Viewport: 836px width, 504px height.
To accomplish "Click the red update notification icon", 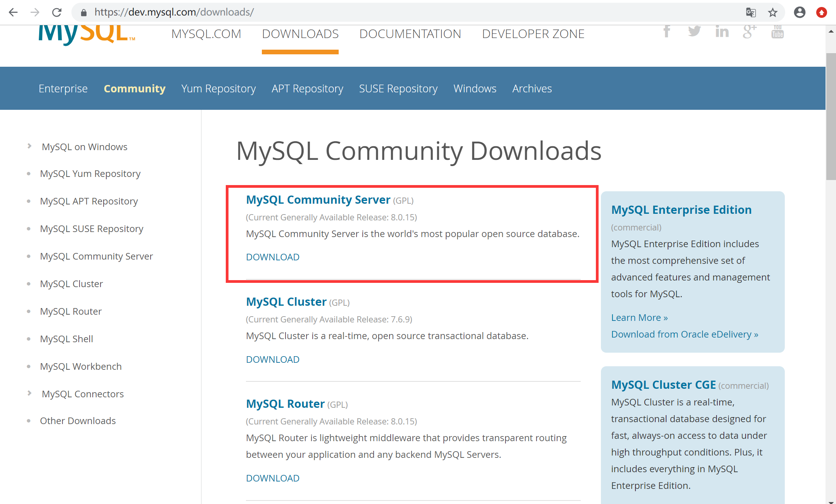I will pyautogui.click(x=821, y=12).
